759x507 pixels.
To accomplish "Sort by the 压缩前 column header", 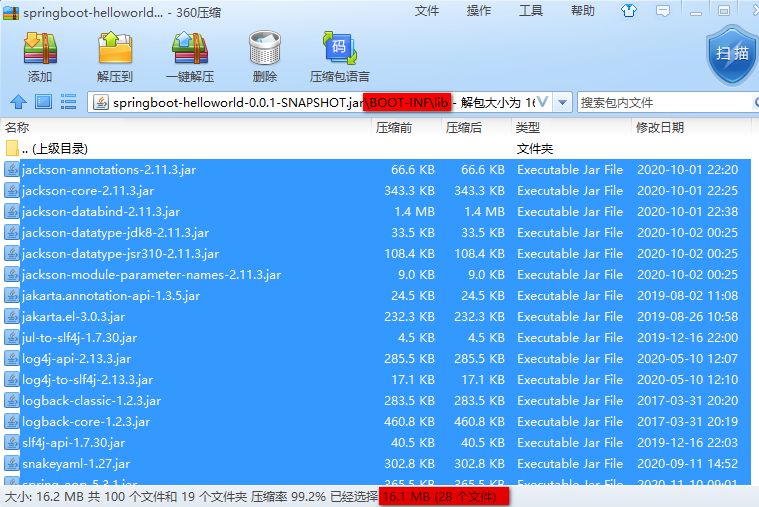I will click(x=407, y=127).
